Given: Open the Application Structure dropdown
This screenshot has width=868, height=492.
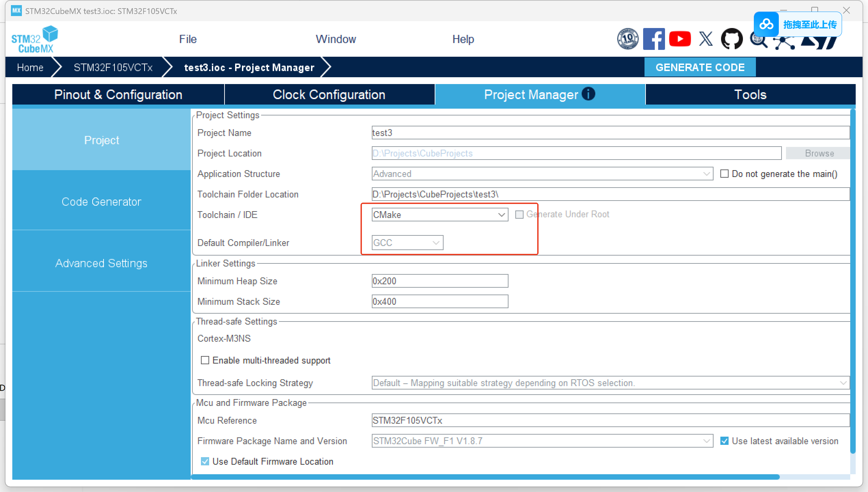Looking at the screenshot, I should coord(542,174).
